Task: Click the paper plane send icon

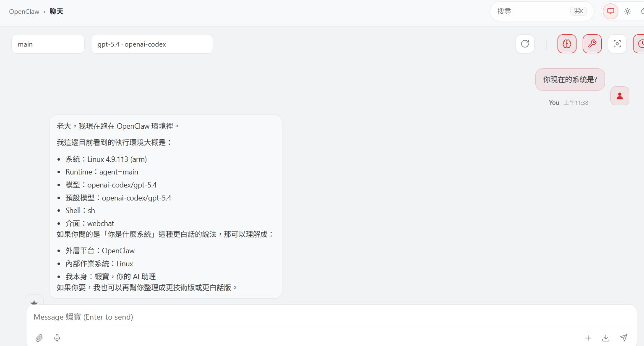Action: tap(624, 338)
